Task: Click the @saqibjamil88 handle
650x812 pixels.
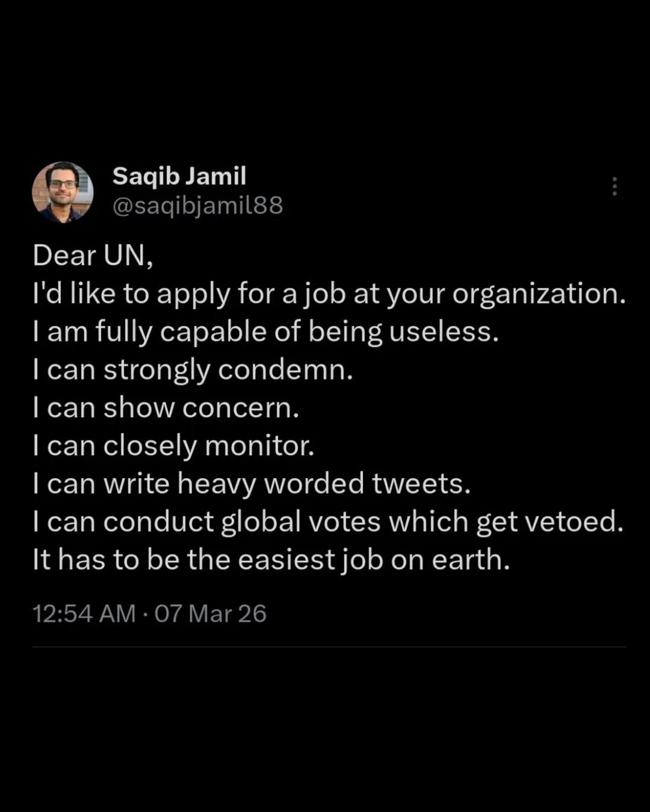Action: (197, 206)
